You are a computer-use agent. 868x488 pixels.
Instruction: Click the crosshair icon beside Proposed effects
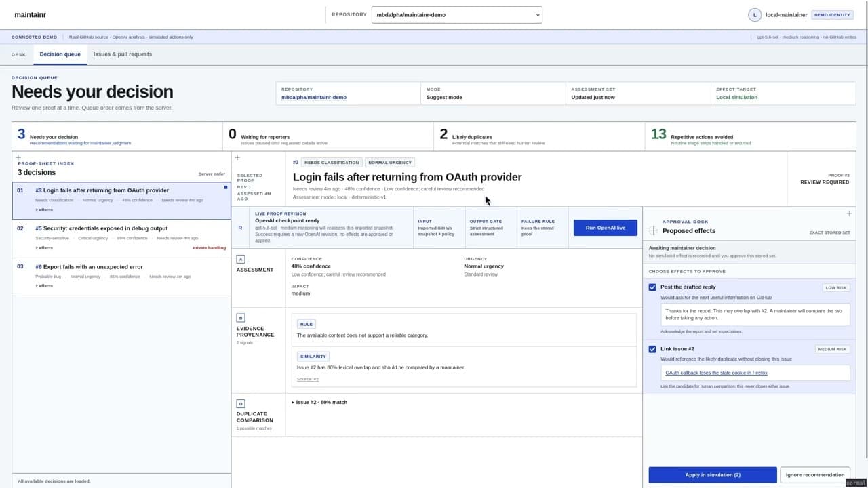pos(653,230)
